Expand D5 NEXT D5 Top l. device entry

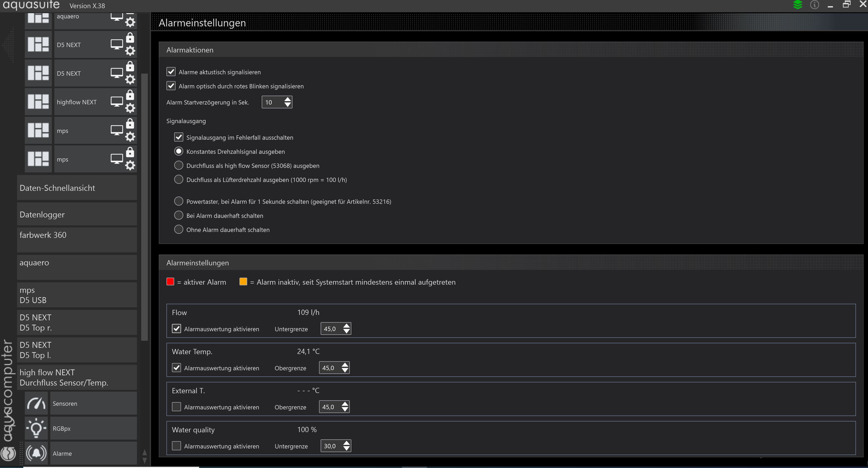(77, 350)
